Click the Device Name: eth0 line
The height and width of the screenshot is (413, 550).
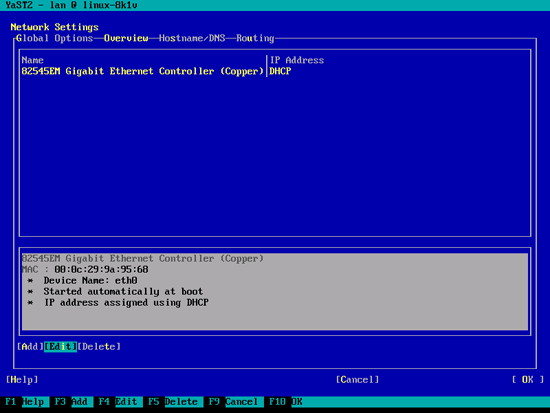click(x=90, y=281)
